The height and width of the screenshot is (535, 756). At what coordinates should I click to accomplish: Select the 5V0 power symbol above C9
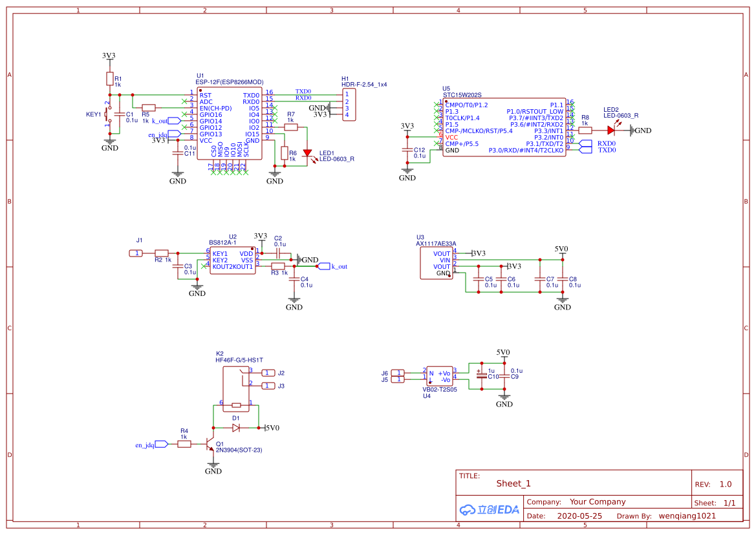(x=503, y=355)
